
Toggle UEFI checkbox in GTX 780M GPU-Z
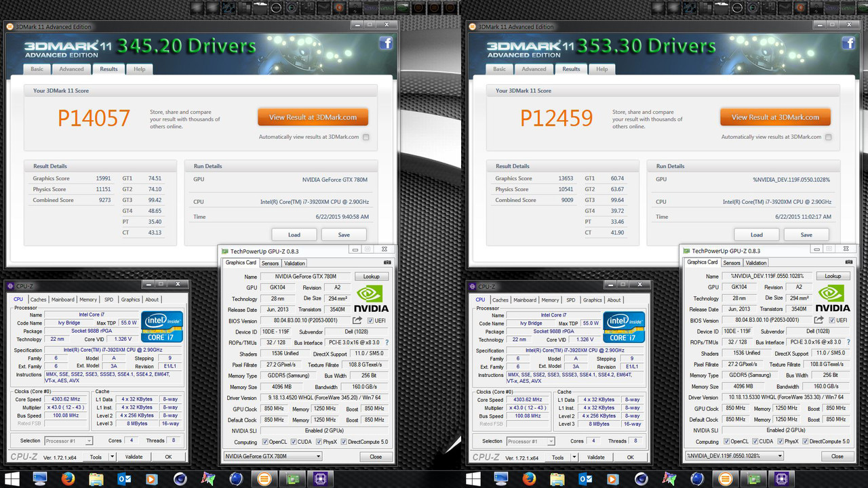pyautogui.click(x=370, y=321)
